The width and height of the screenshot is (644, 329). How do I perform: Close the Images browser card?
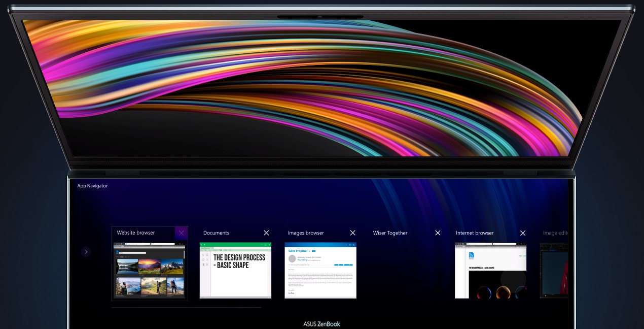352,233
